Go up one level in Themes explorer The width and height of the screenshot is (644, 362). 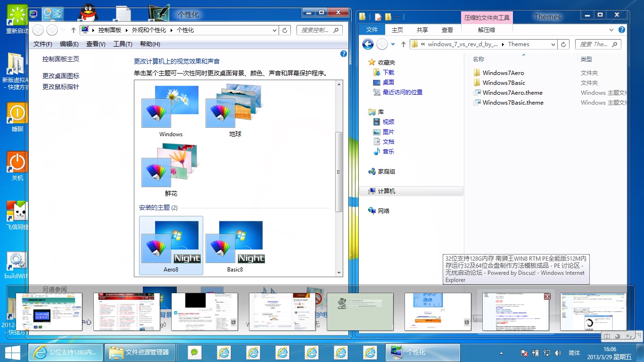point(403,44)
